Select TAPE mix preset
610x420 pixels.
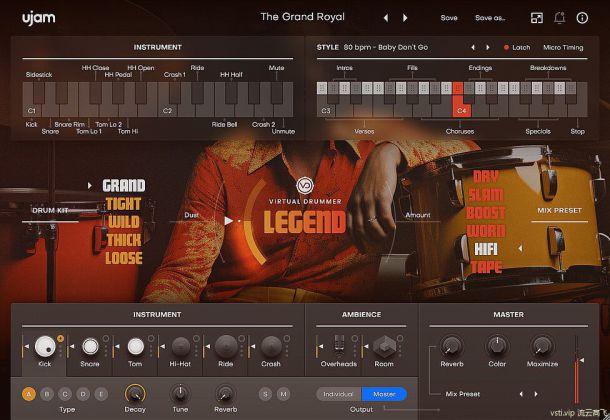click(486, 267)
